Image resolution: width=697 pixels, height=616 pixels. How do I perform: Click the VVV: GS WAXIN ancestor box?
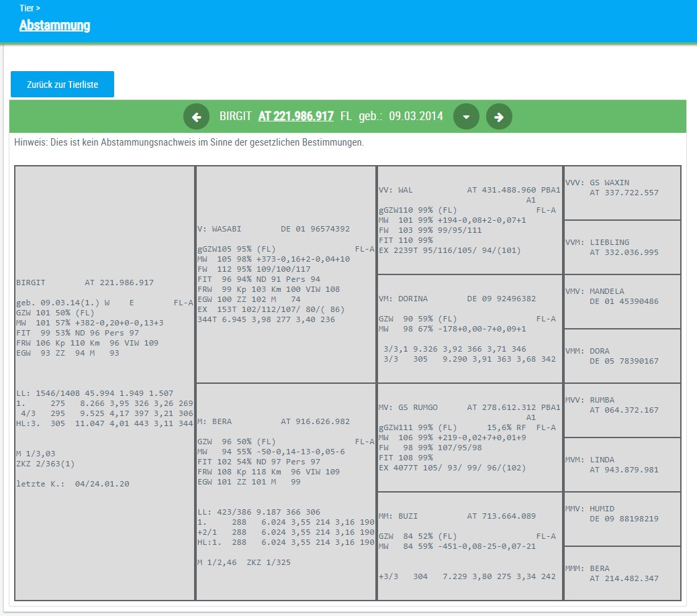coord(622,193)
